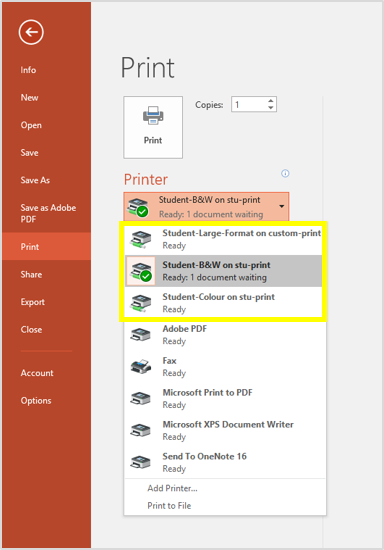The image size is (384, 550).
Task: Select Student-Colour on stu-print
Action: point(223,303)
